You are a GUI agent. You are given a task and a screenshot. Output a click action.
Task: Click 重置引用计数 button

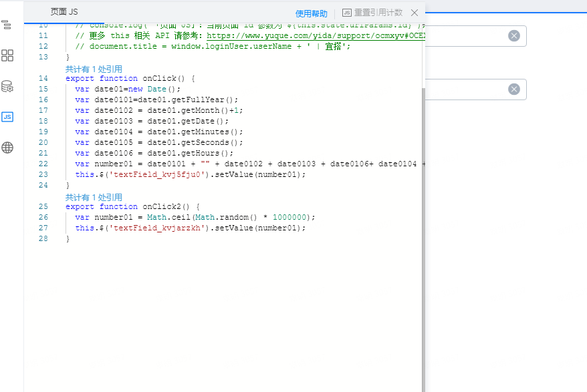(372, 13)
